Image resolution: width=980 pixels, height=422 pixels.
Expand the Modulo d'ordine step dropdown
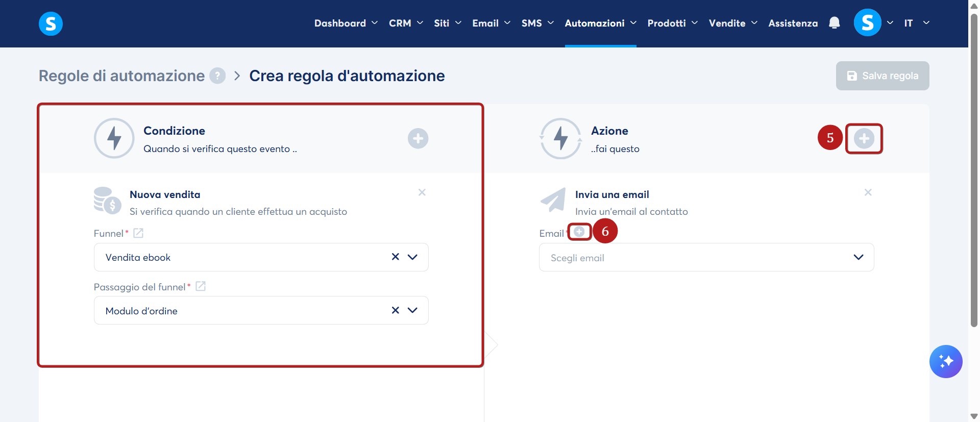click(412, 310)
